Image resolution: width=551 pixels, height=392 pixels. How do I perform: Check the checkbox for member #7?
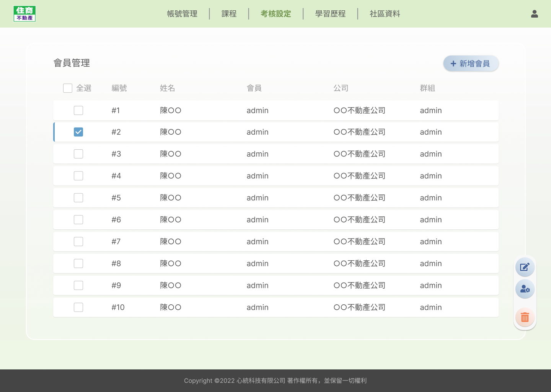click(x=78, y=242)
